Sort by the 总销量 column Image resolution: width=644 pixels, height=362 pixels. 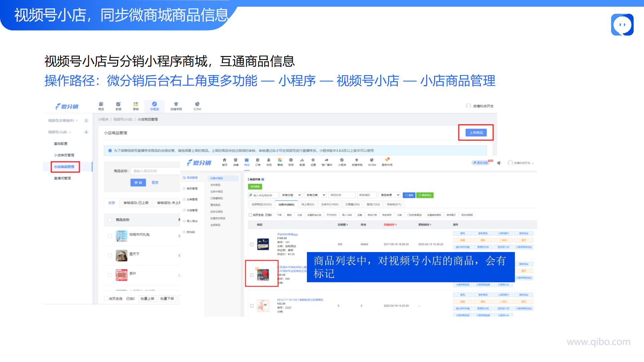[x=343, y=225]
